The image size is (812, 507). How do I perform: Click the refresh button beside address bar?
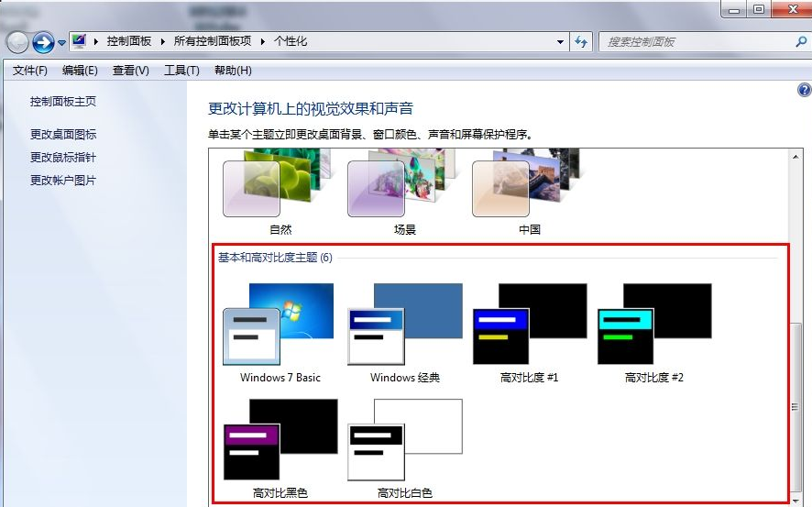581,42
